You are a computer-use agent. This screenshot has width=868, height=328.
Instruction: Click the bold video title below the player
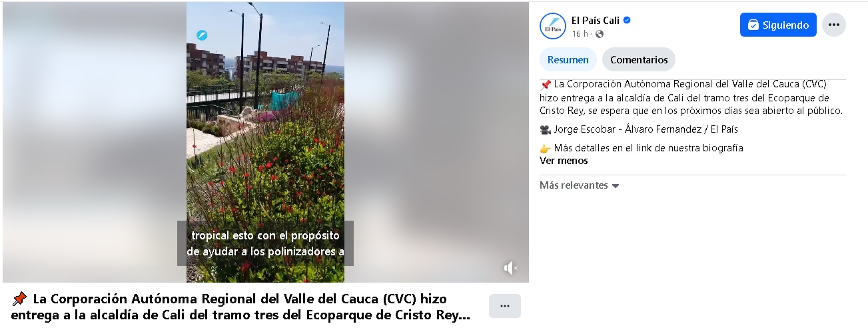coord(241,306)
